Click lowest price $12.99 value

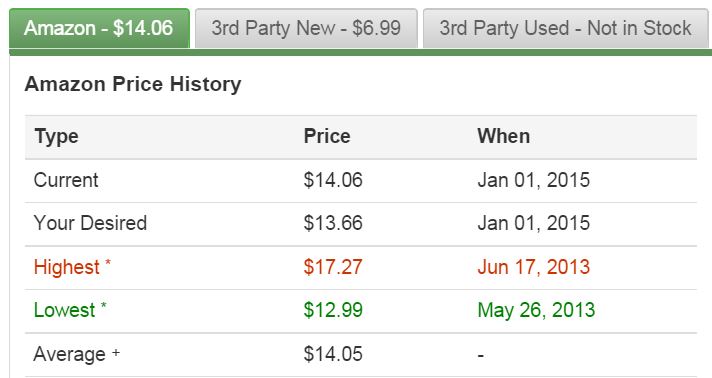(333, 310)
